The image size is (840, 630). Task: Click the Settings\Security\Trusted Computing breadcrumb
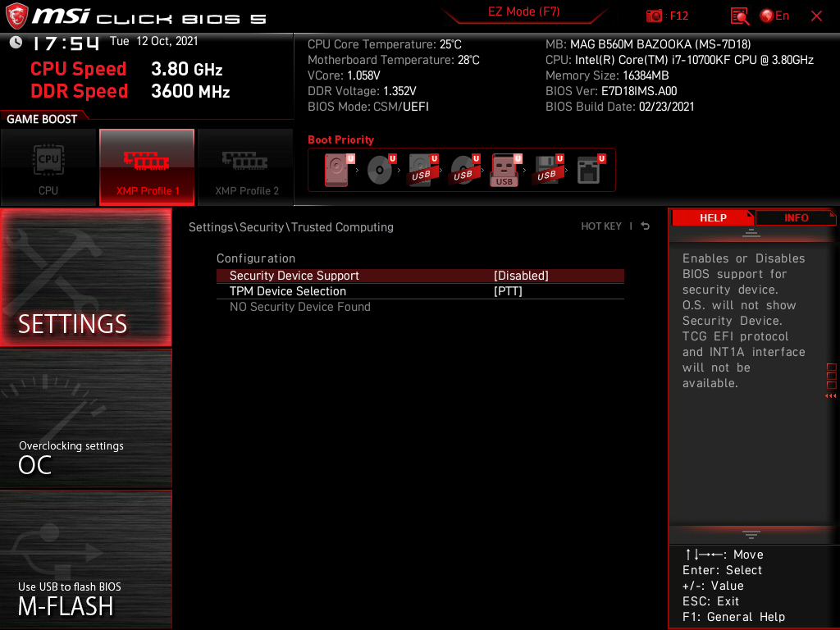(x=291, y=227)
